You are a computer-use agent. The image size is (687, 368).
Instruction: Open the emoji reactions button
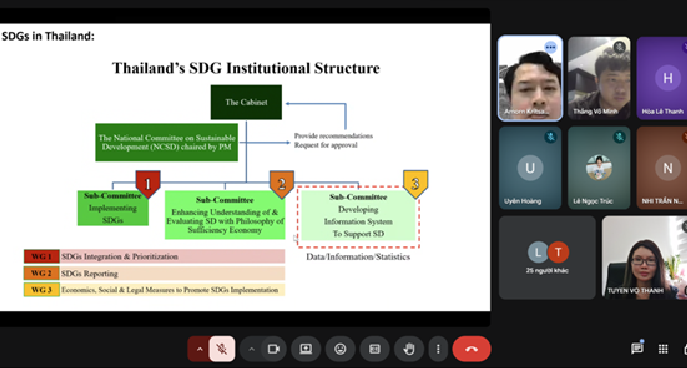pyautogui.click(x=340, y=349)
